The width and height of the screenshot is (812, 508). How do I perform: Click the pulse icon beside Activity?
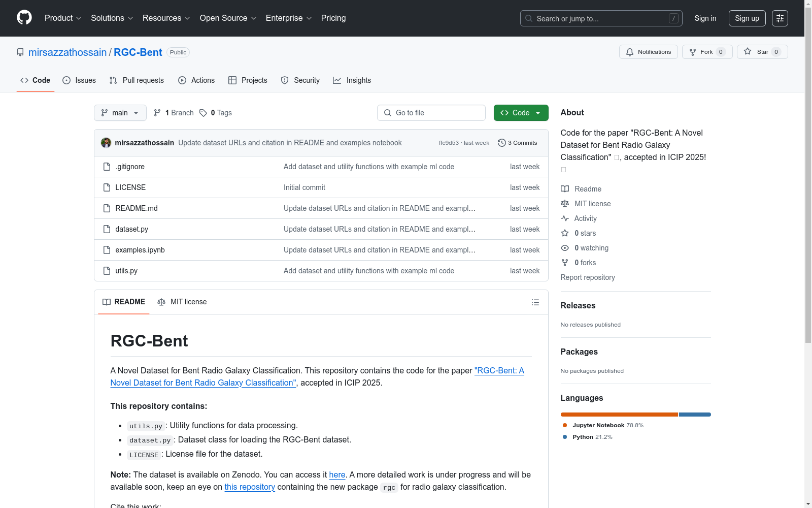click(x=565, y=218)
